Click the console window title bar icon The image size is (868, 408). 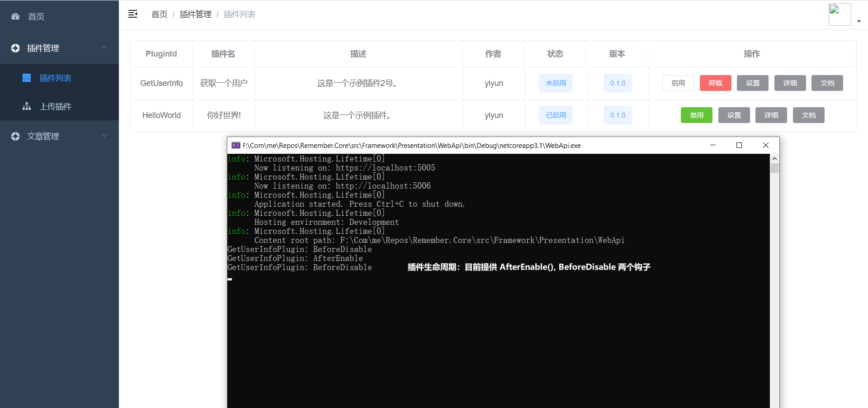click(236, 145)
